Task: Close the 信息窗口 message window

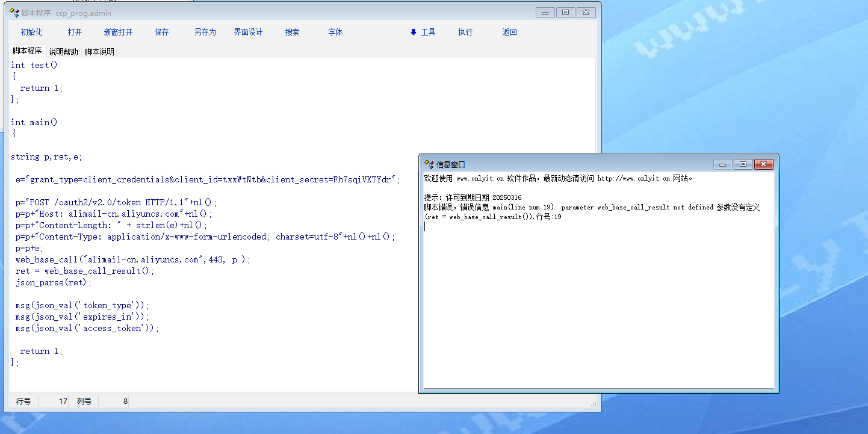Action: [x=764, y=164]
